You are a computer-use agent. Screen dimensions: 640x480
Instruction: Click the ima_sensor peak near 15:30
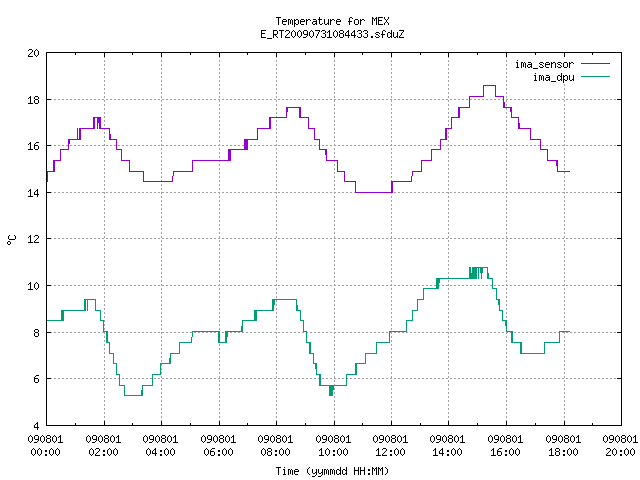click(x=489, y=86)
